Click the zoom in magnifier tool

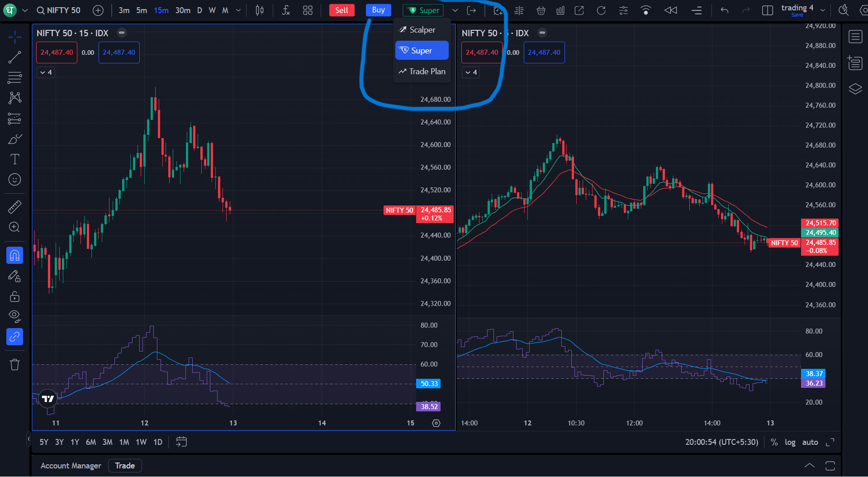pos(14,227)
